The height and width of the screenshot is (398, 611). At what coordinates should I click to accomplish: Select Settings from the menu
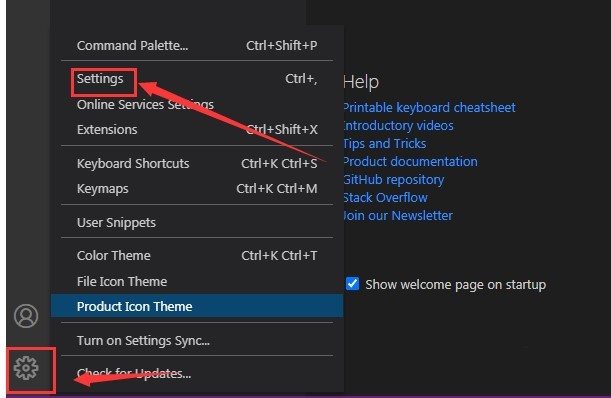[x=197, y=79]
